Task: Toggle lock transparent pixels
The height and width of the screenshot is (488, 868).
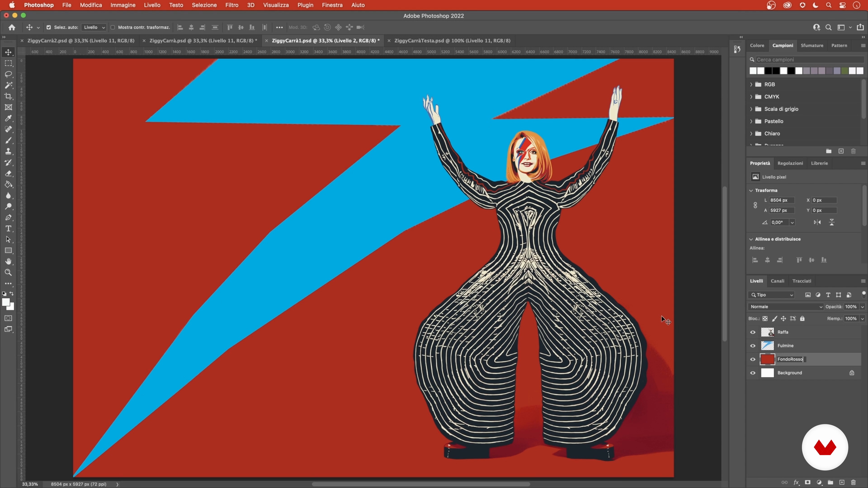Action: point(765,319)
